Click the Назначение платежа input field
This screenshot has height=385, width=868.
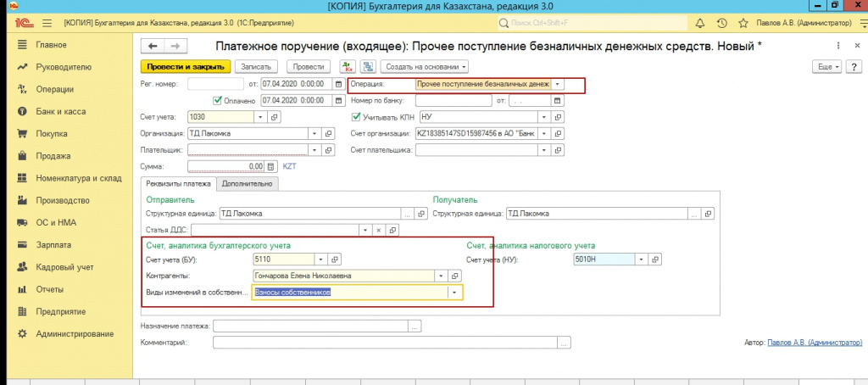point(310,325)
